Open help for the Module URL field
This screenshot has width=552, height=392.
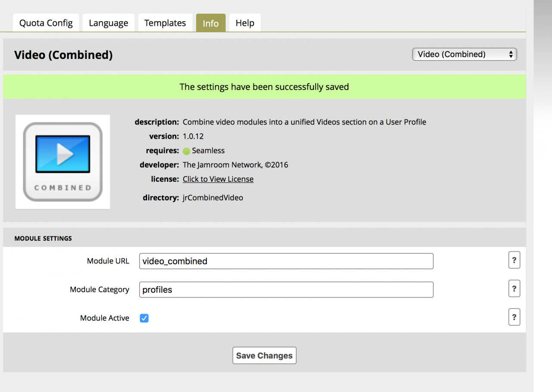coord(514,261)
